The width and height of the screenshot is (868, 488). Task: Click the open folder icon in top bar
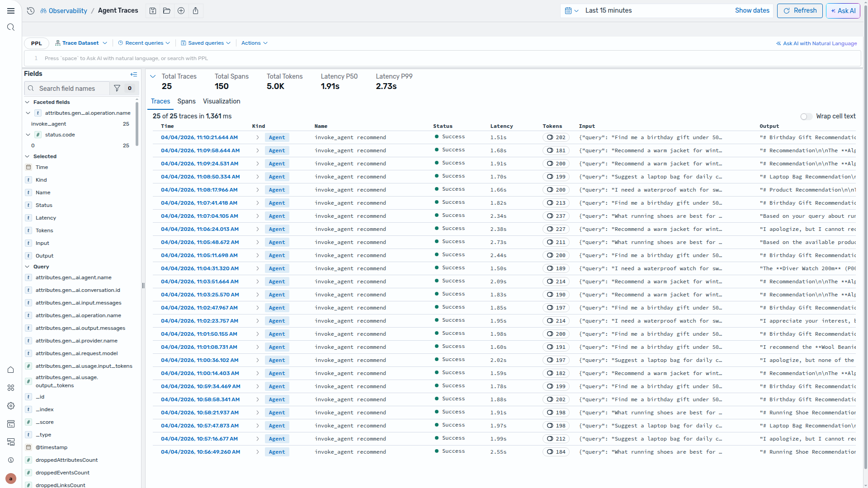tap(167, 11)
